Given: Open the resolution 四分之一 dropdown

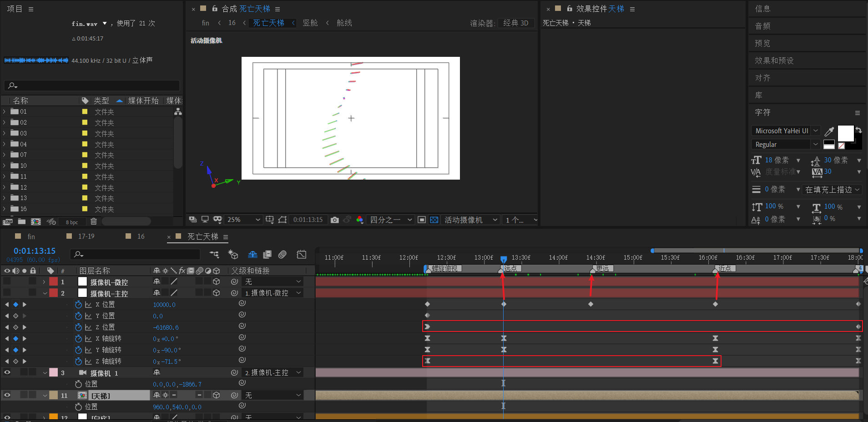Looking at the screenshot, I should pyautogui.click(x=391, y=220).
